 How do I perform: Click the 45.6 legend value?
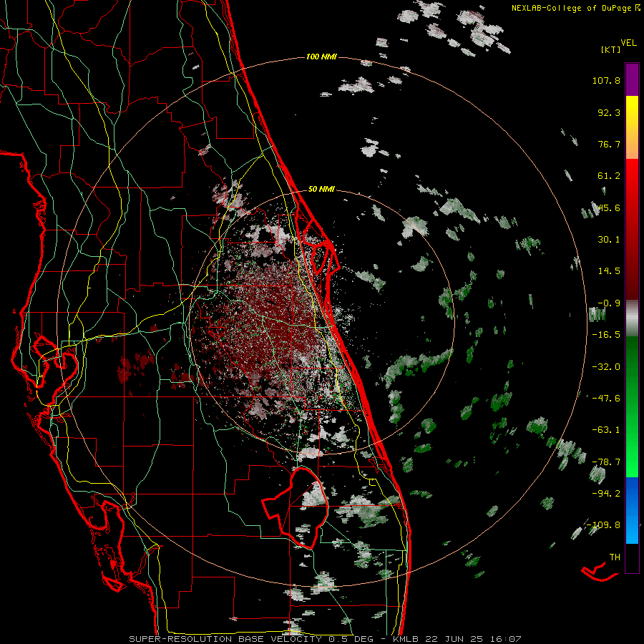(x=609, y=208)
